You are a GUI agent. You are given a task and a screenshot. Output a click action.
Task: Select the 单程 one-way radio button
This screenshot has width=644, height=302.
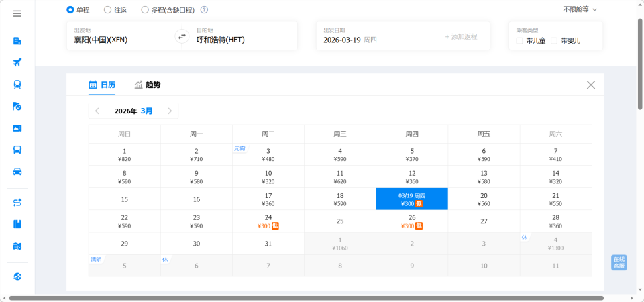coord(70,10)
